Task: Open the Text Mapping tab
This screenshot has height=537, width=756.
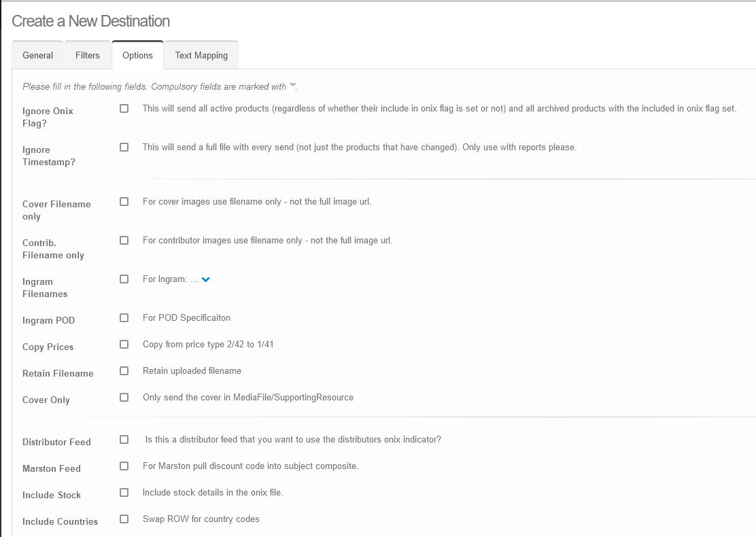Action: pos(201,55)
